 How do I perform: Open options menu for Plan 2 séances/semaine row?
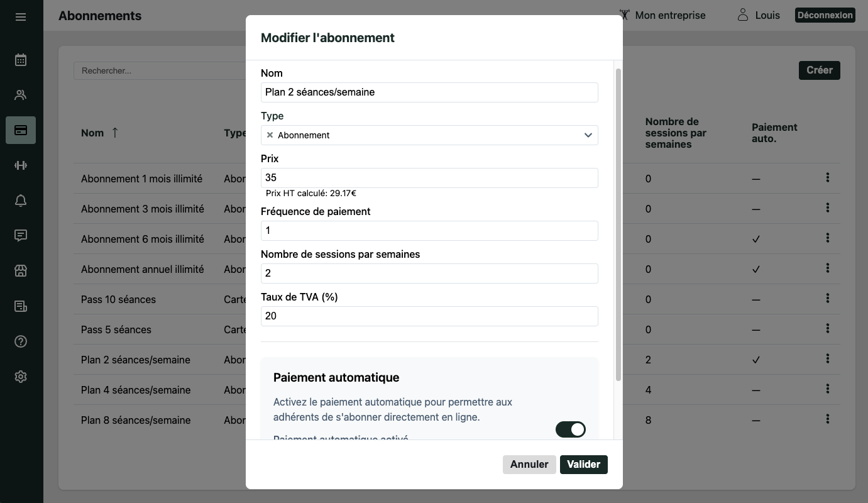[828, 359]
